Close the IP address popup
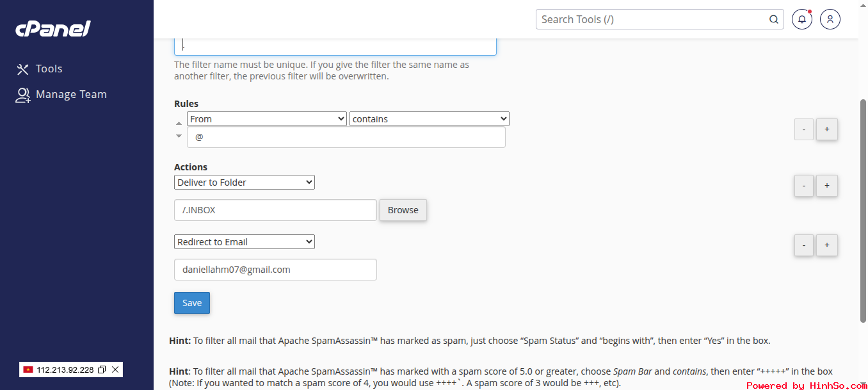This screenshot has height=390, width=868. point(115,370)
